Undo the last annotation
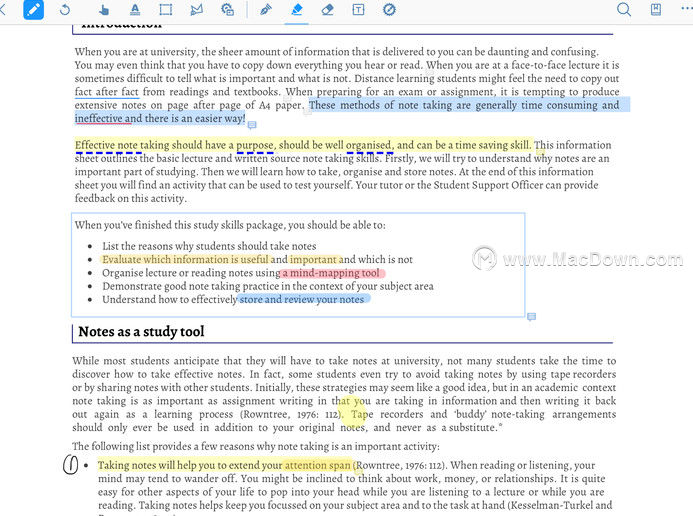Image resolution: width=693 pixels, height=516 pixels. tap(65, 9)
